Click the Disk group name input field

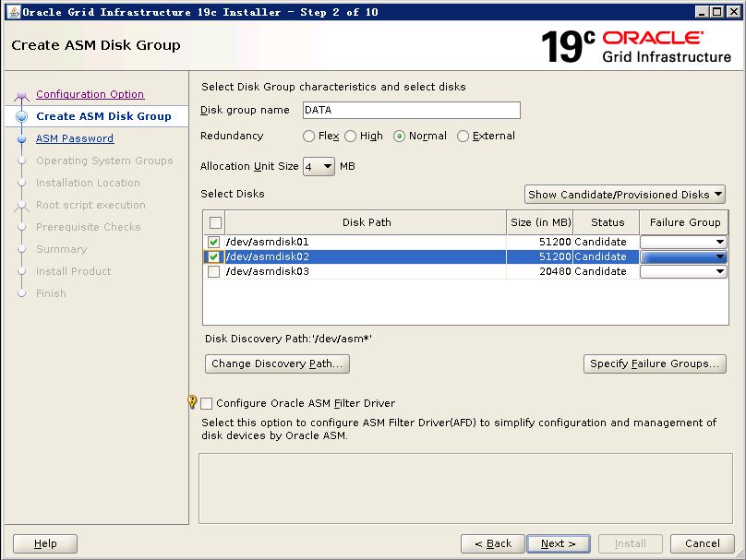412,111
